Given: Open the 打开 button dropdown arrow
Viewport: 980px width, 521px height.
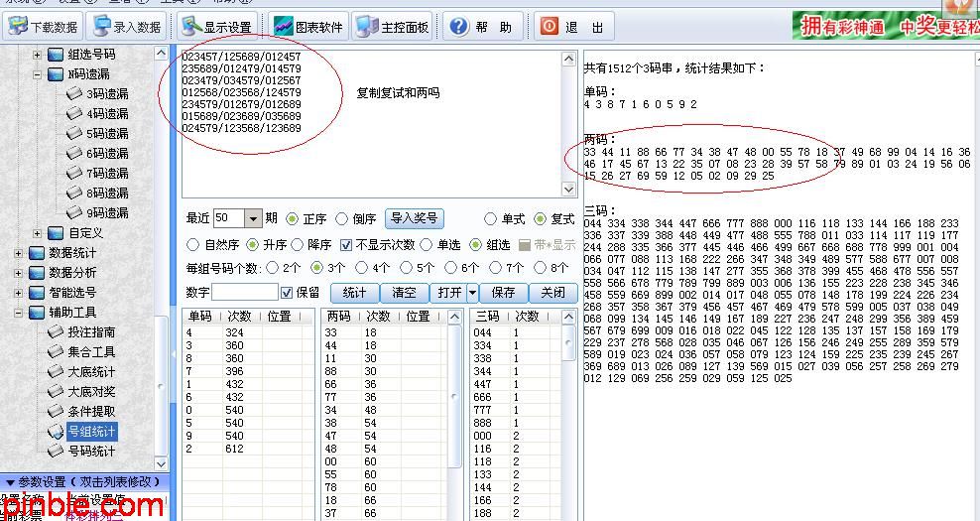Looking at the screenshot, I should point(472,292).
